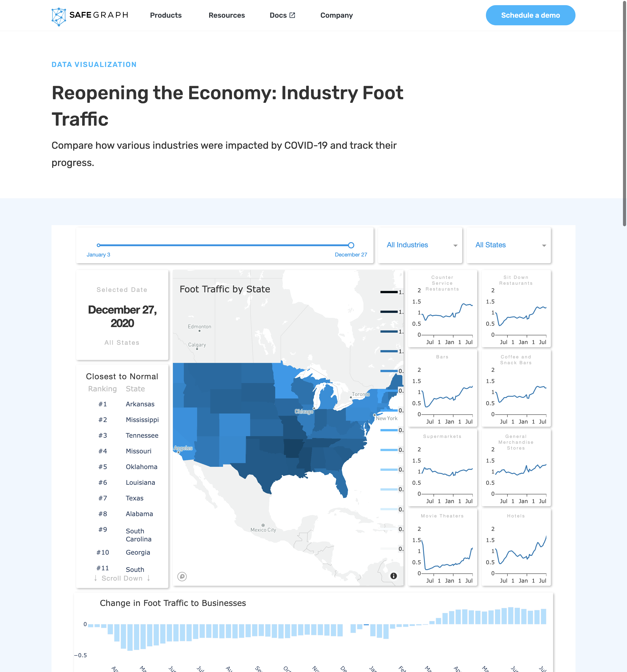The image size is (627, 672).
Task: Select Arkansas in the ranking list
Action: click(x=140, y=404)
